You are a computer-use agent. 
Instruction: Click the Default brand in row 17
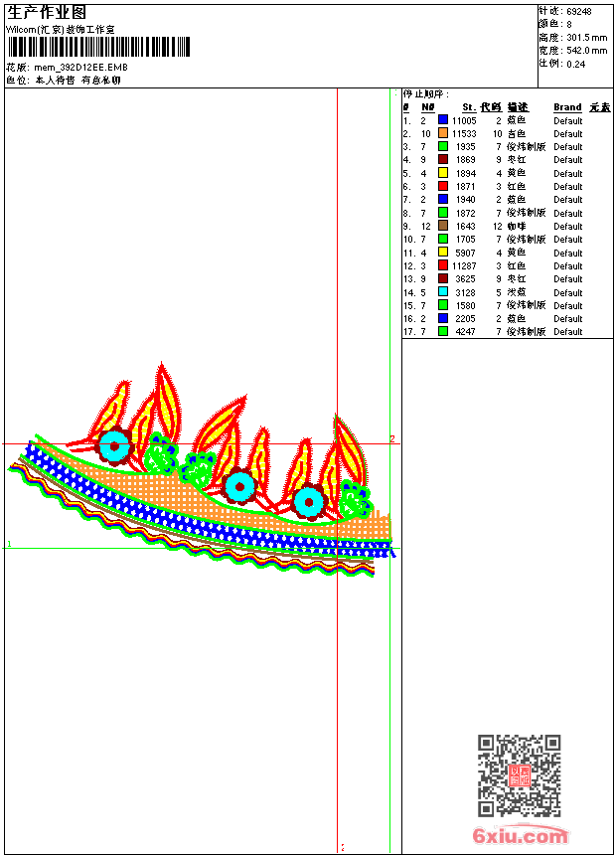point(567,331)
